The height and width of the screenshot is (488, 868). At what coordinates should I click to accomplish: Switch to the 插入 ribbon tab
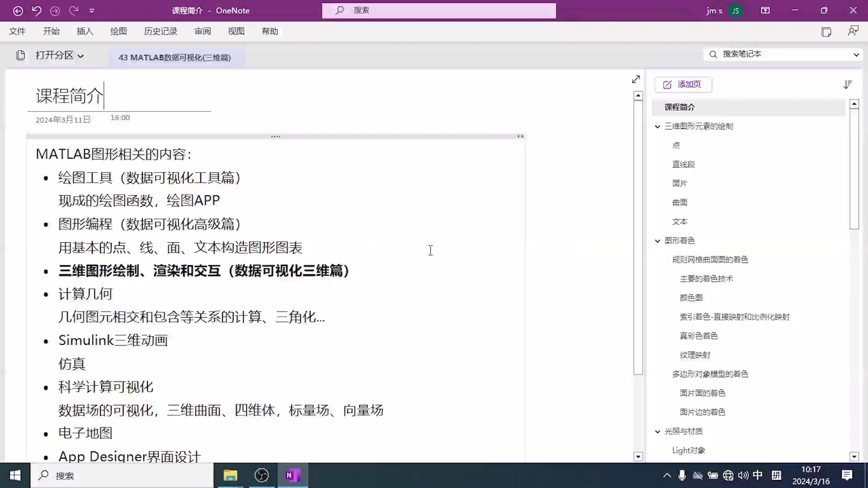pos(85,31)
